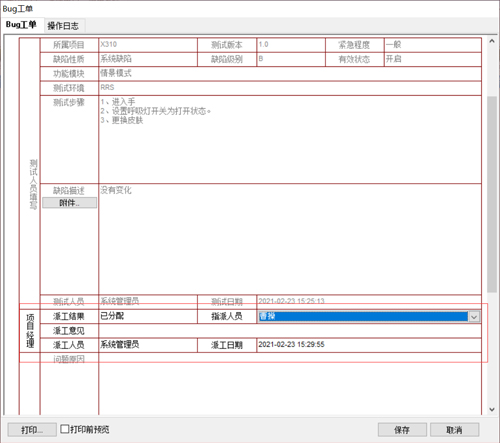Expand the 指派人员 dropdown arrow
This screenshot has width=500, height=443.
pyautogui.click(x=474, y=317)
